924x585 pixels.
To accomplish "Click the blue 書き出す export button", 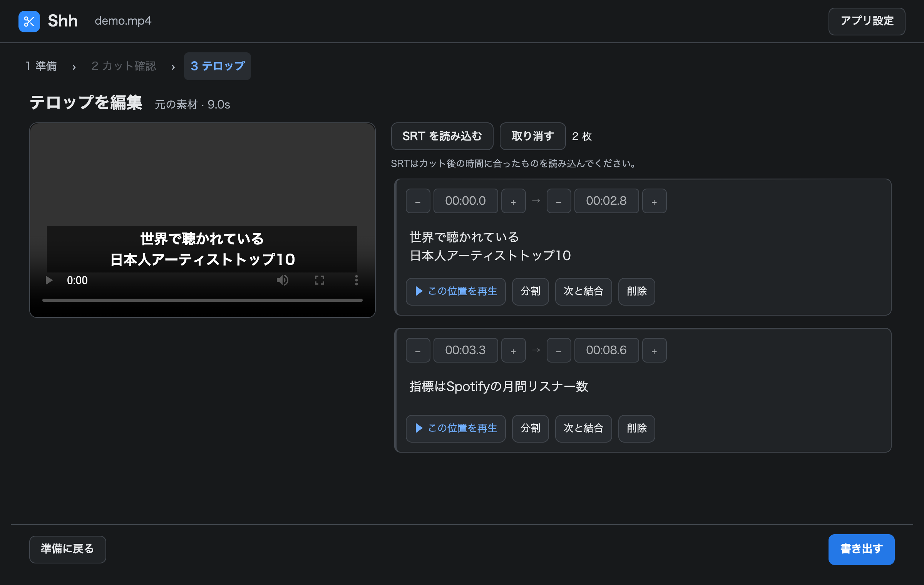I will pyautogui.click(x=862, y=549).
